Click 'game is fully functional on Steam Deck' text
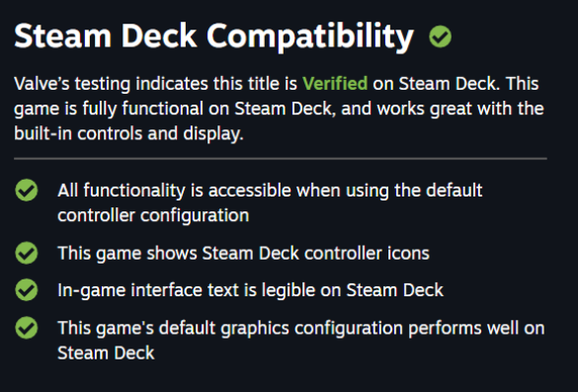578x392 pixels. click(175, 109)
